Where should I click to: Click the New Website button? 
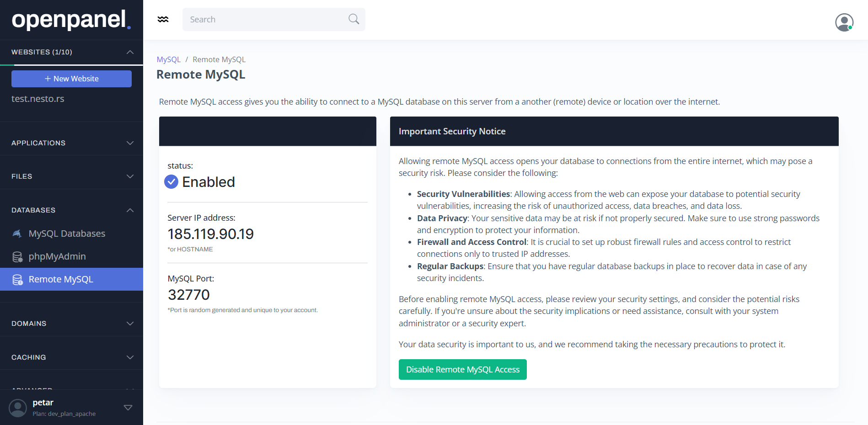(x=71, y=79)
